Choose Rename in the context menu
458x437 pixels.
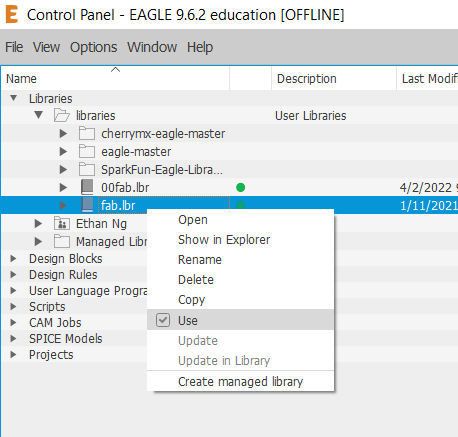(240, 260)
